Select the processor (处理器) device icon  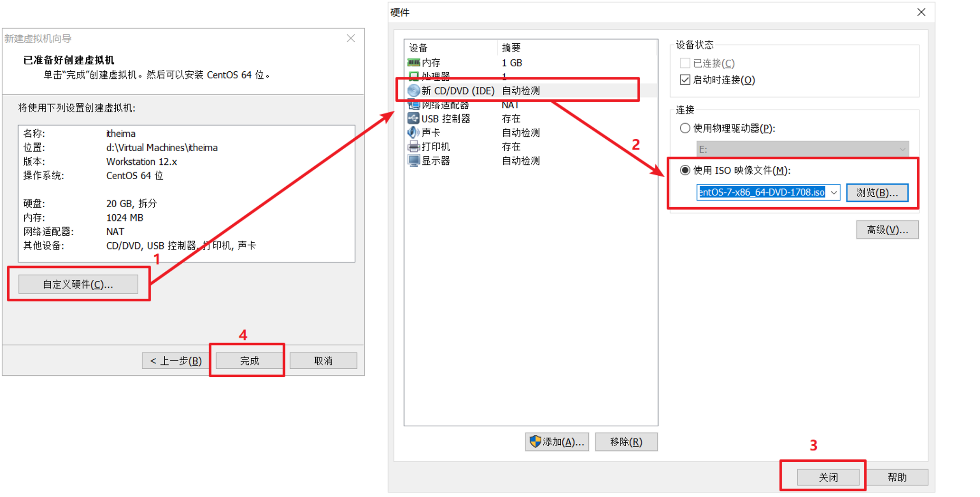pyautogui.click(x=414, y=76)
